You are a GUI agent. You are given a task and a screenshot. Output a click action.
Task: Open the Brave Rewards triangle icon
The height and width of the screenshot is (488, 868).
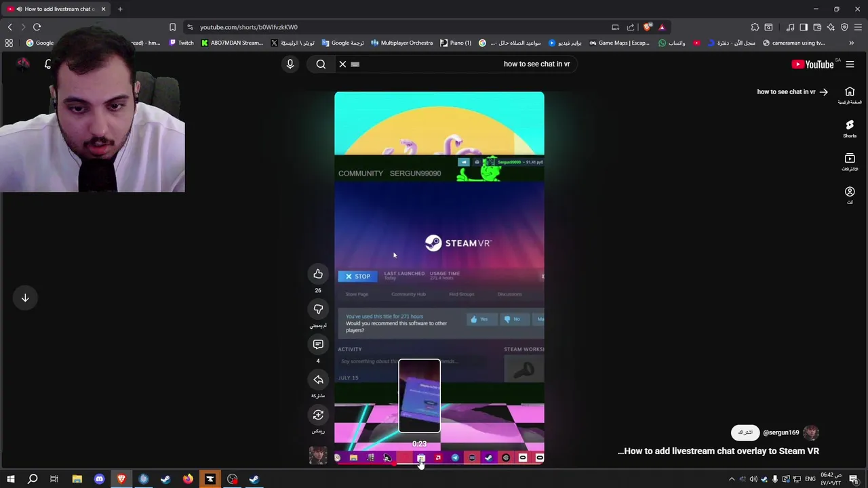pos(662,27)
